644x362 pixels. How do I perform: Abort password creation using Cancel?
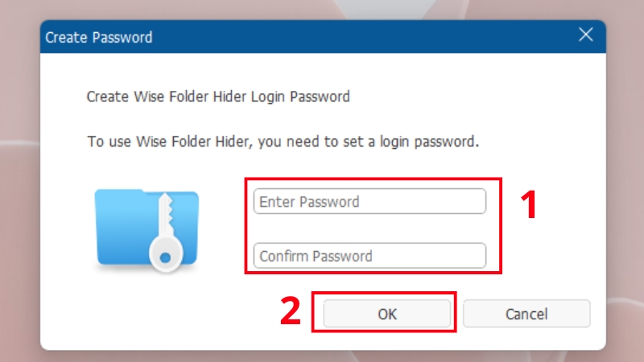526,314
